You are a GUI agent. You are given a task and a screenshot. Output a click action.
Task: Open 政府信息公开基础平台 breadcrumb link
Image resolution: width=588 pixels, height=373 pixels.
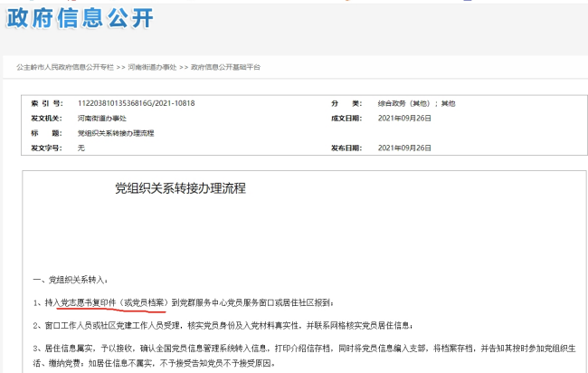pyautogui.click(x=224, y=68)
